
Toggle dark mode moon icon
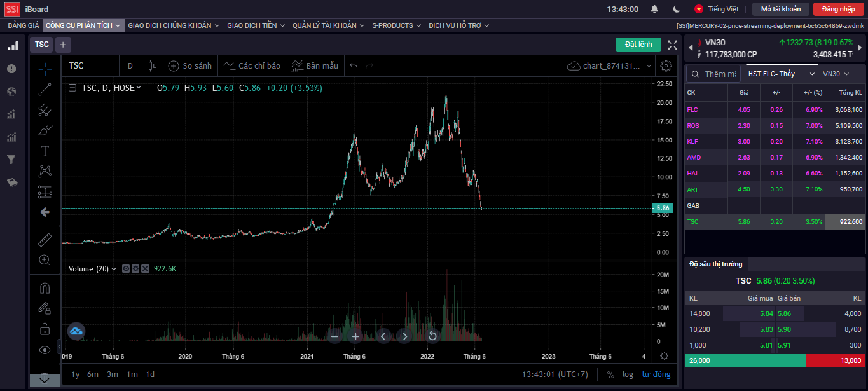click(x=677, y=9)
